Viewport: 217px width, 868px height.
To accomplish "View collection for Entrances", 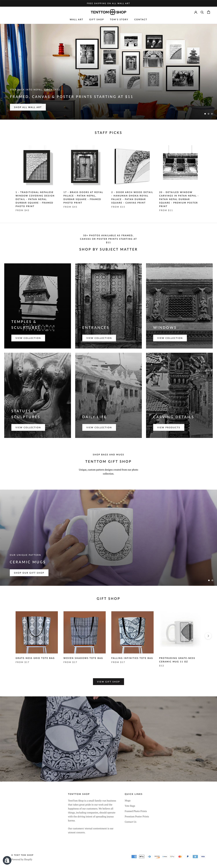I will point(99,338).
